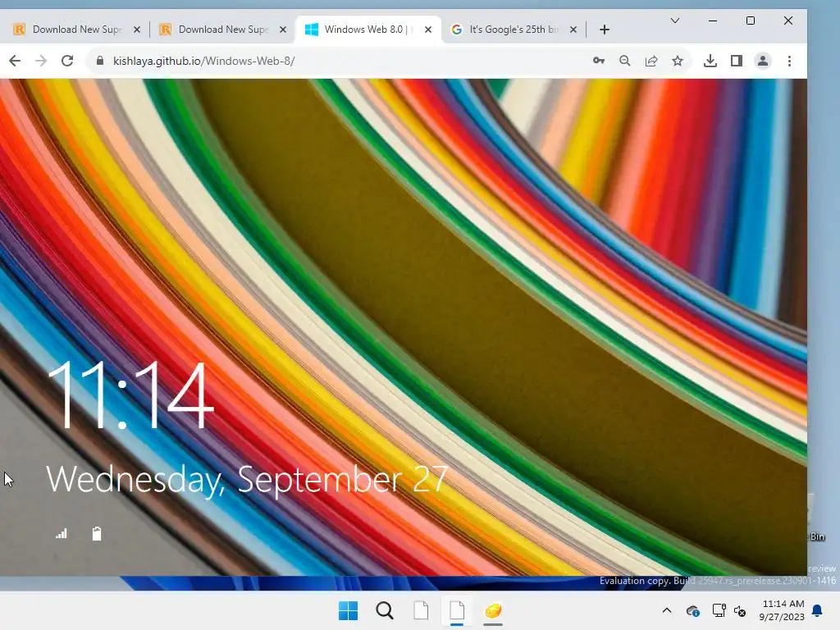Image resolution: width=840 pixels, height=630 pixels.
Task: Open the Windows Start button
Action: (x=348, y=610)
